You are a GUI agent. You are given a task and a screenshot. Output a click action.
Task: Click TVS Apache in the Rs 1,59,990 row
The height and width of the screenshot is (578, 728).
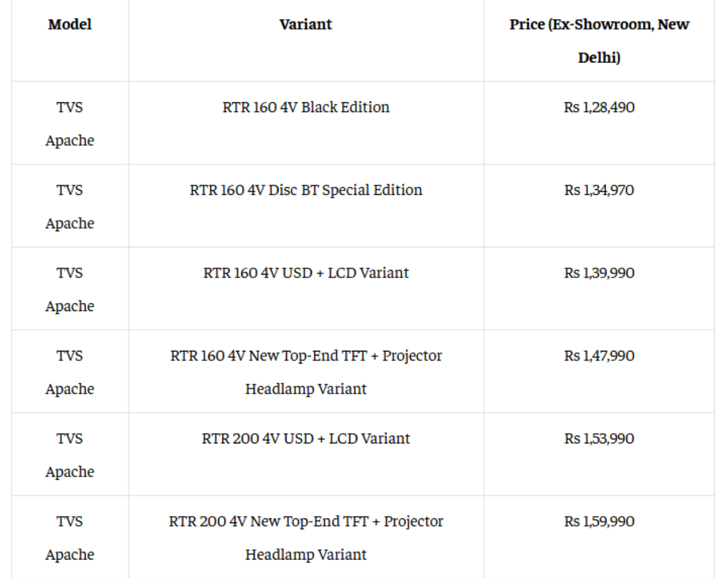[70, 538]
